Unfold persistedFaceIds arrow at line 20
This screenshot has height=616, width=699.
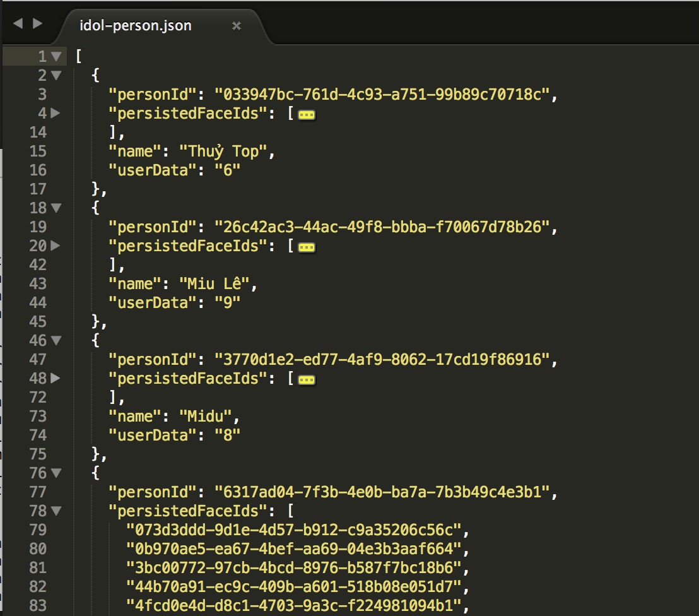[x=56, y=246]
